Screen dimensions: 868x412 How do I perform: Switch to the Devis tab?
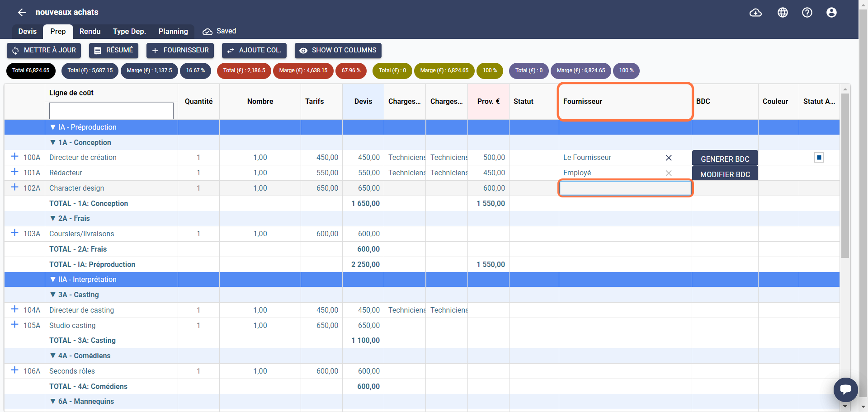coord(28,32)
